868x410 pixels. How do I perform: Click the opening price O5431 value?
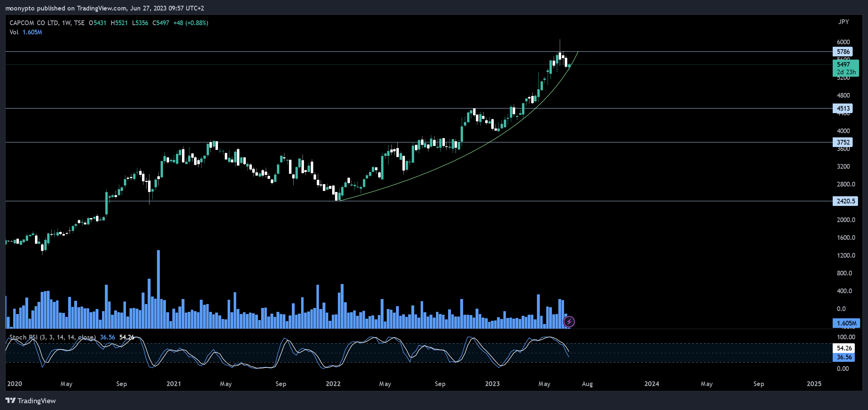coord(97,23)
